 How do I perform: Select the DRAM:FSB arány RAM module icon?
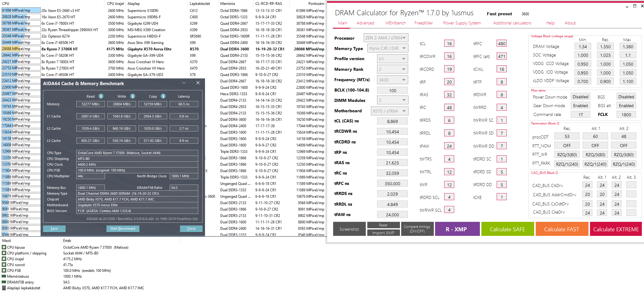(x=4, y=282)
